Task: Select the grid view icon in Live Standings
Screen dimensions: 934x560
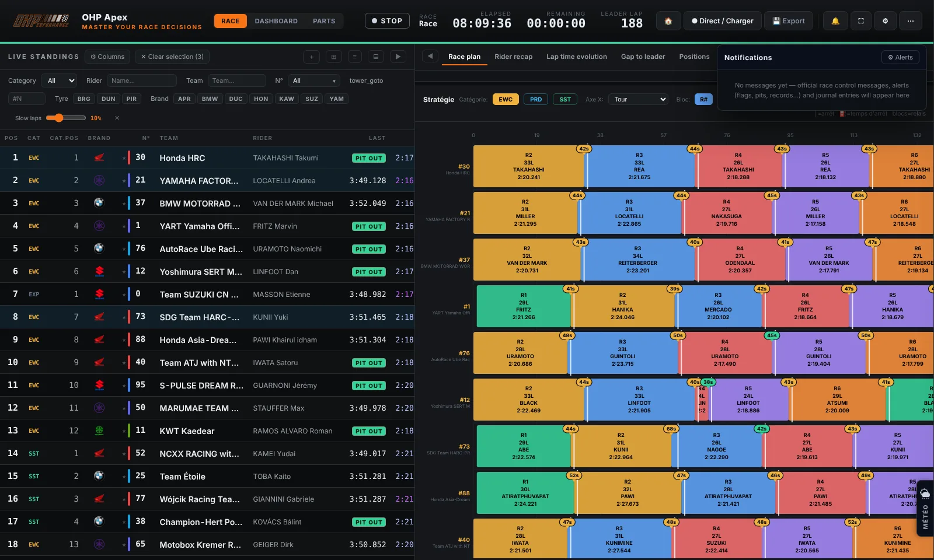Action: coord(333,57)
